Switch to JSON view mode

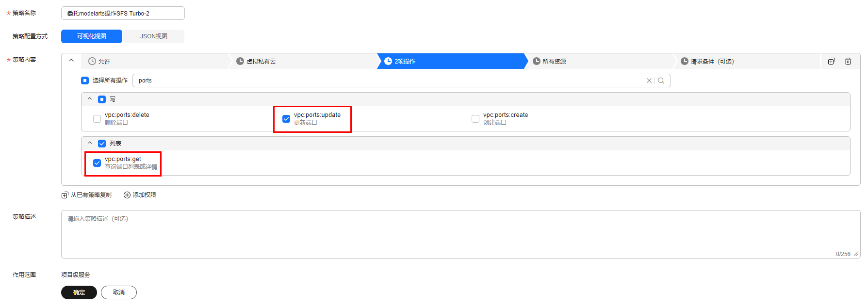(154, 36)
